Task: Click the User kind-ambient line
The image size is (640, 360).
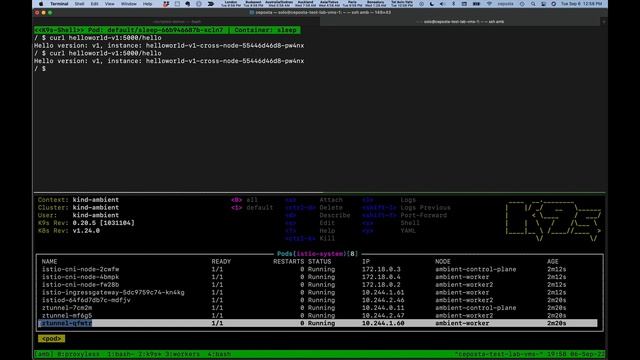Action: click(78, 215)
